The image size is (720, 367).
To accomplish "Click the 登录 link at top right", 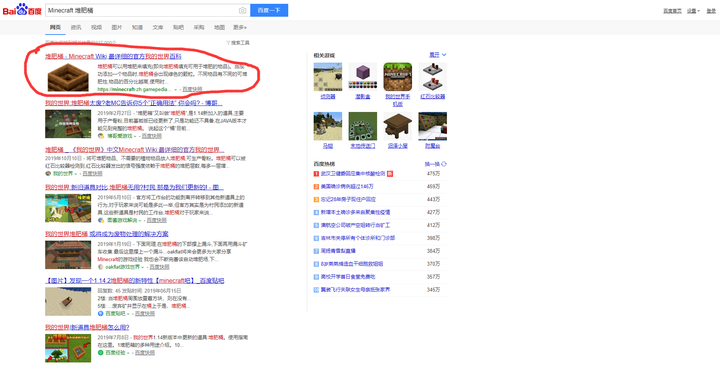I will [x=710, y=11].
